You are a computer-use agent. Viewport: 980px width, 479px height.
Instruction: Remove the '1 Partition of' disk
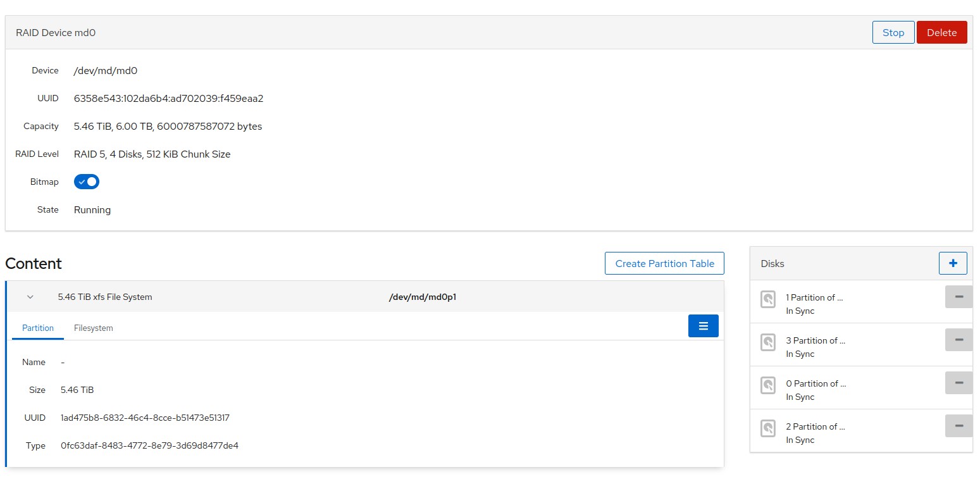click(958, 297)
